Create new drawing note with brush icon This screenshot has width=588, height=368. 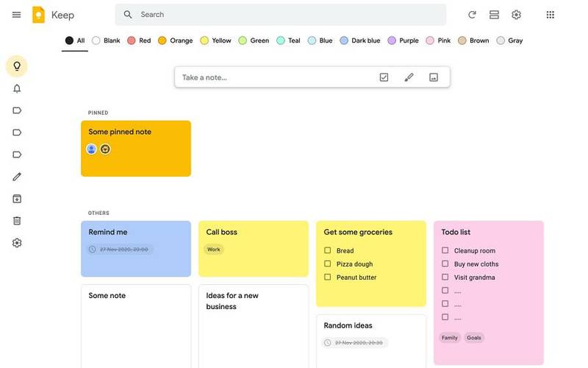(x=409, y=77)
